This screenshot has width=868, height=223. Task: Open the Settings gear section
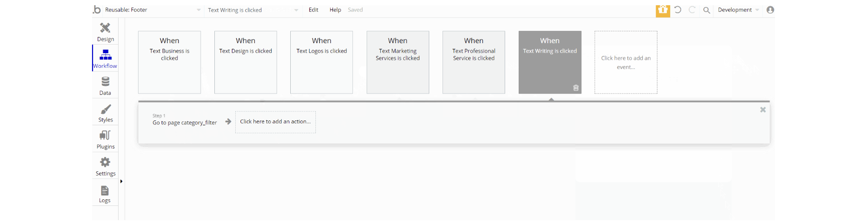point(105,166)
